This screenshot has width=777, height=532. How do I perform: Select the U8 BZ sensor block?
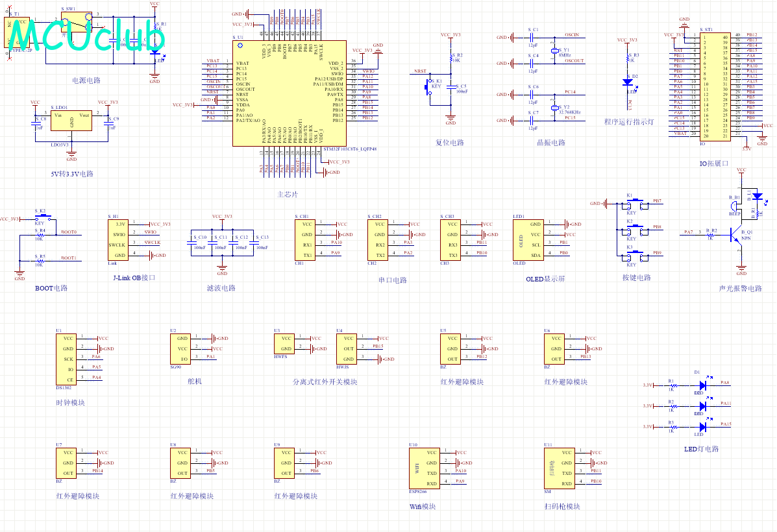pos(180,463)
